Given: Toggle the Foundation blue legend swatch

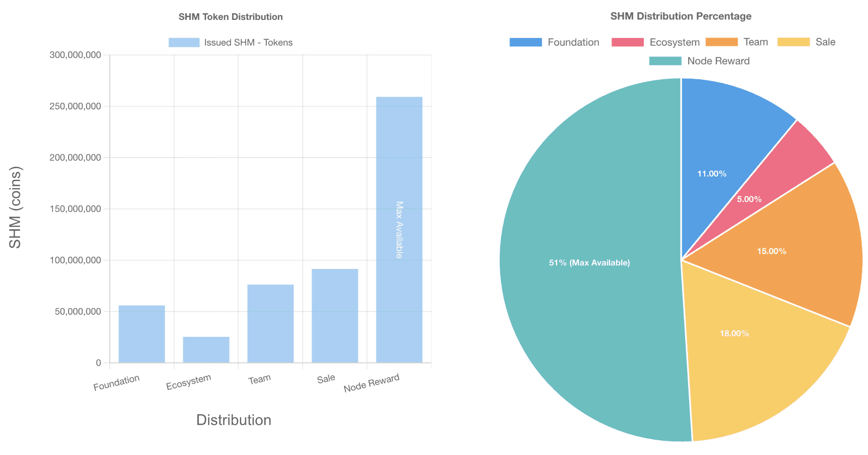Looking at the screenshot, I should coord(525,42).
